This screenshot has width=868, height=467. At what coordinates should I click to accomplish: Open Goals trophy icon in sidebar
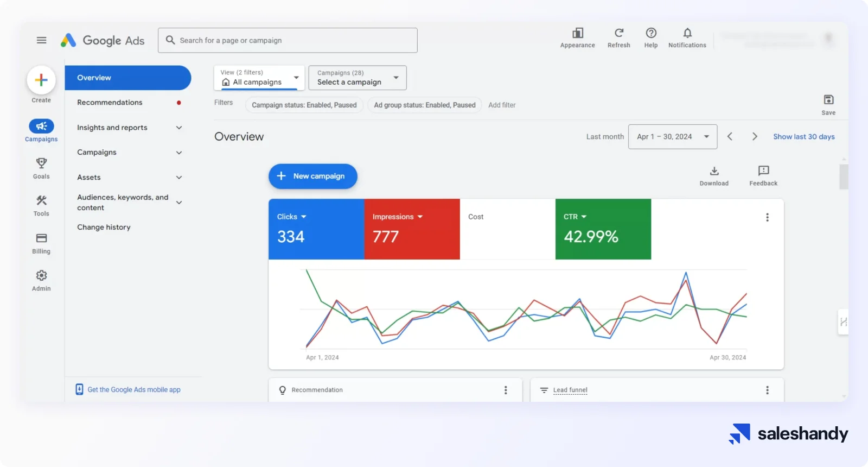point(41,163)
